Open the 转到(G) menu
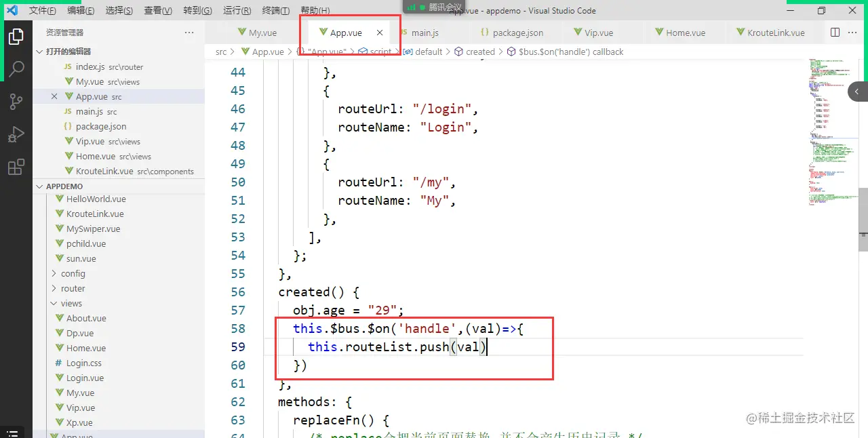 [x=197, y=11]
